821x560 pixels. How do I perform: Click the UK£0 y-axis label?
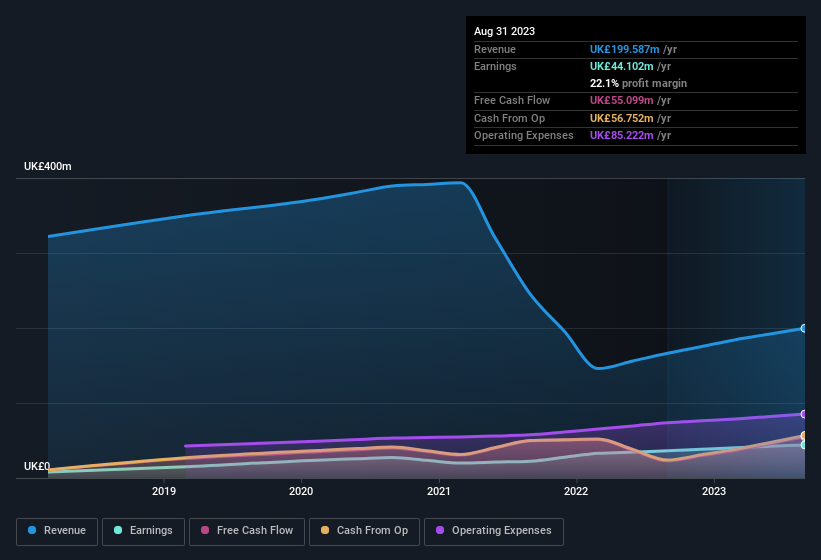click(37, 466)
